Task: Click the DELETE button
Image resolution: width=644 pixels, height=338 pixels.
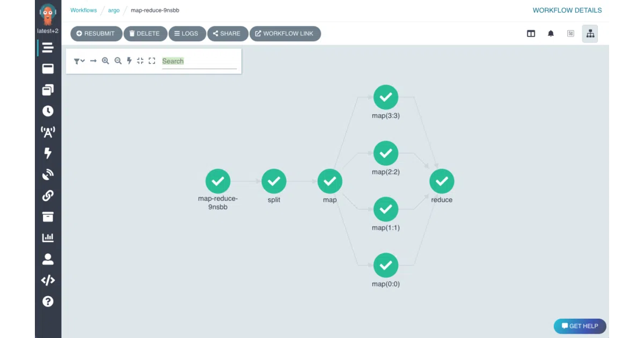Action: (145, 33)
